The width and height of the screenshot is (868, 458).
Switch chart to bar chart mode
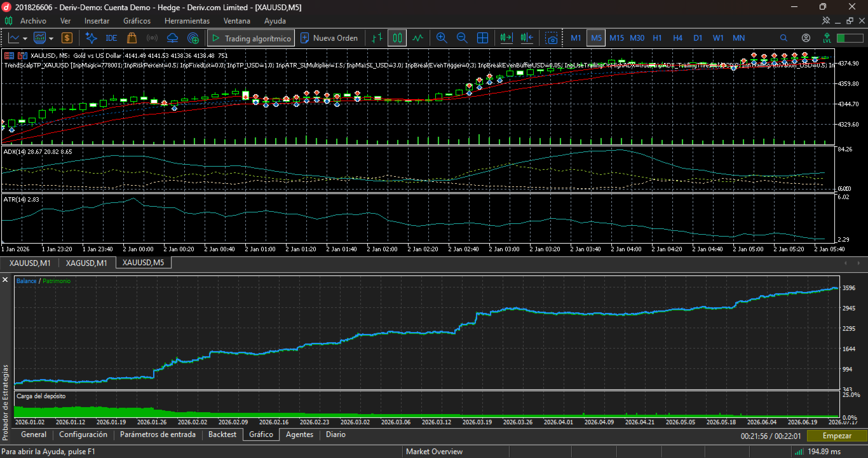[x=377, y=38]
